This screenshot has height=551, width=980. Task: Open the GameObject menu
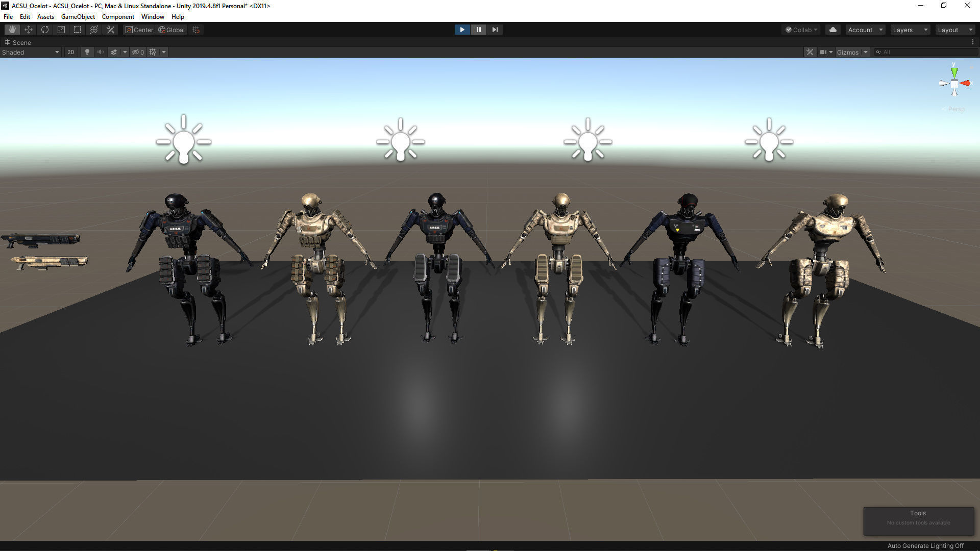78,17
